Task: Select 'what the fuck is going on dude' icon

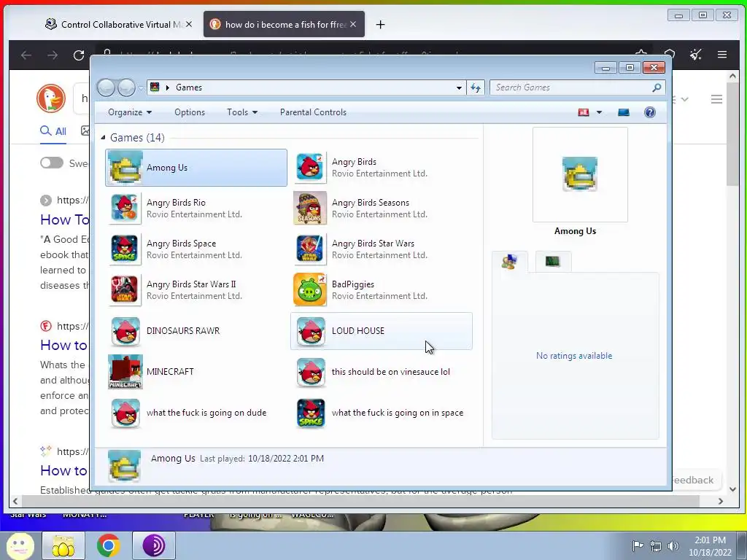Action: pyautogui.click(x=125, y=413)
